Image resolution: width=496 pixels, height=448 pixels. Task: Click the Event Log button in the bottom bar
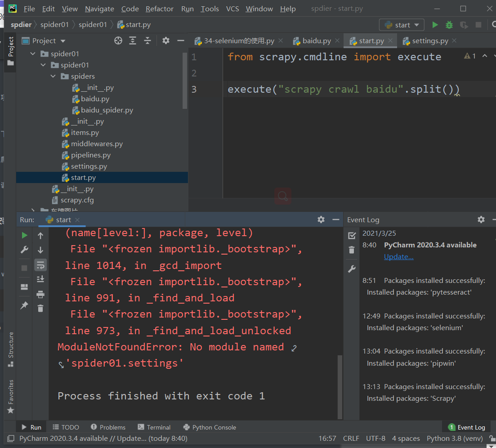[x=467, y=427]
